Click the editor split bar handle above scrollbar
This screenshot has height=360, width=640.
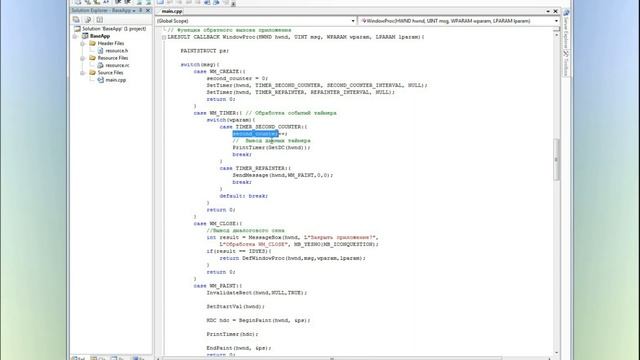(x=556, y=29)
